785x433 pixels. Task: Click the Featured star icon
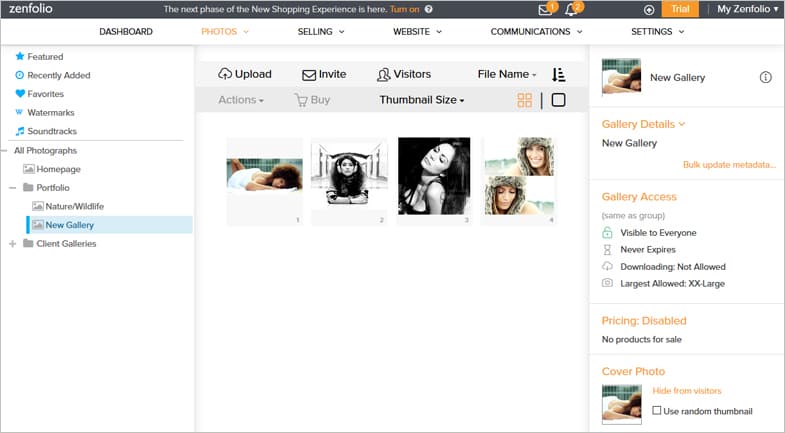(x=20, y=56)
